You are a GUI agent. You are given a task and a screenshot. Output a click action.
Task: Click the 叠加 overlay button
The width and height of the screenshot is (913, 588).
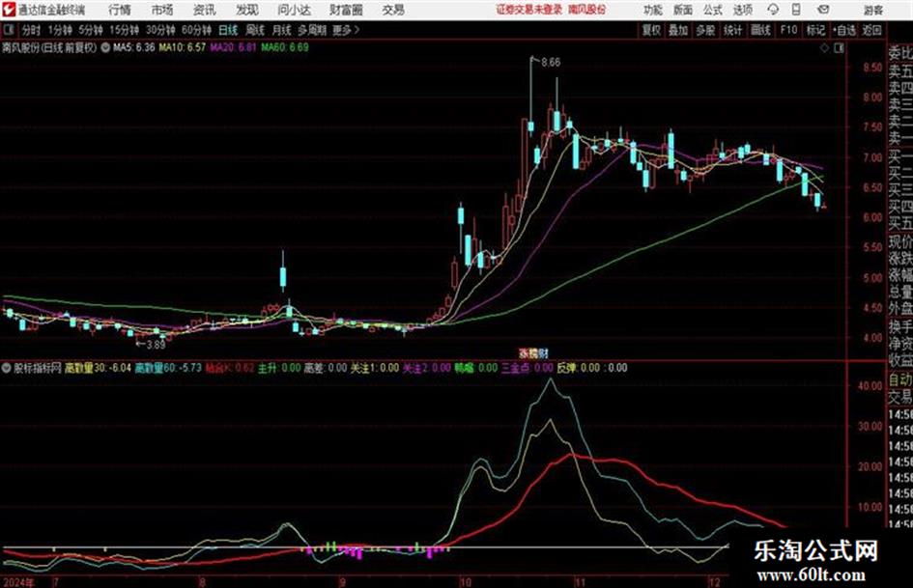coord(678,30)
